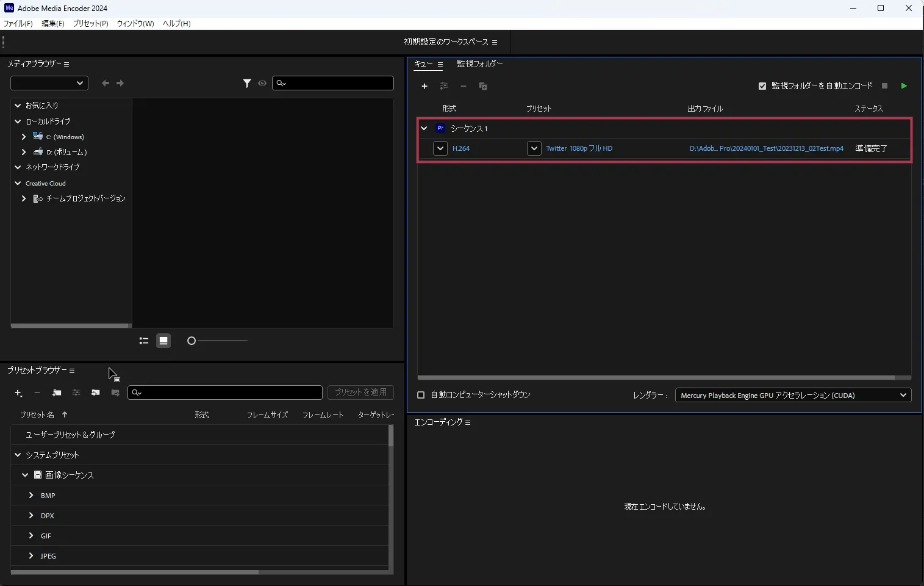Screen dimensions: 924x586
Task: Switch to the 監視フォルダー tab
Action: click(480, 63)
